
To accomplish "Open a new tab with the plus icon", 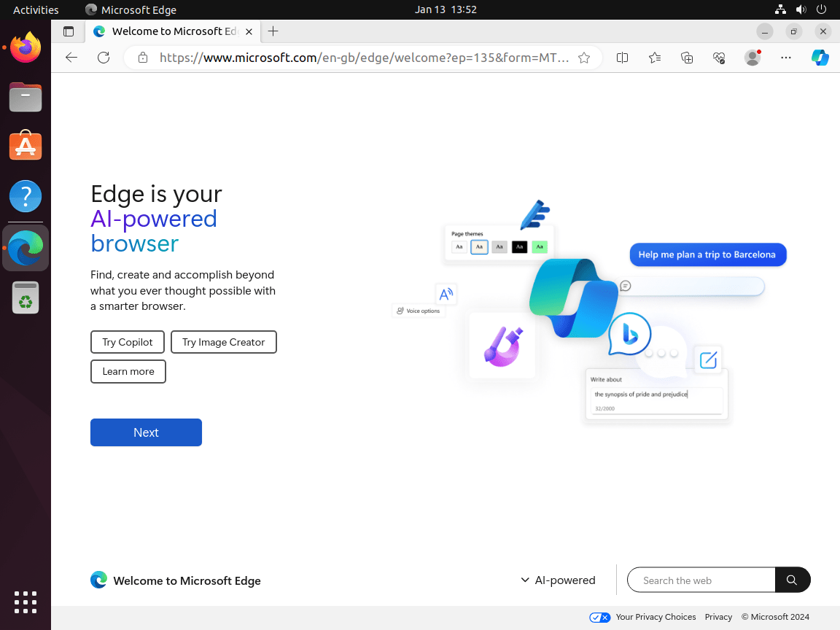I will pos(273,31).
